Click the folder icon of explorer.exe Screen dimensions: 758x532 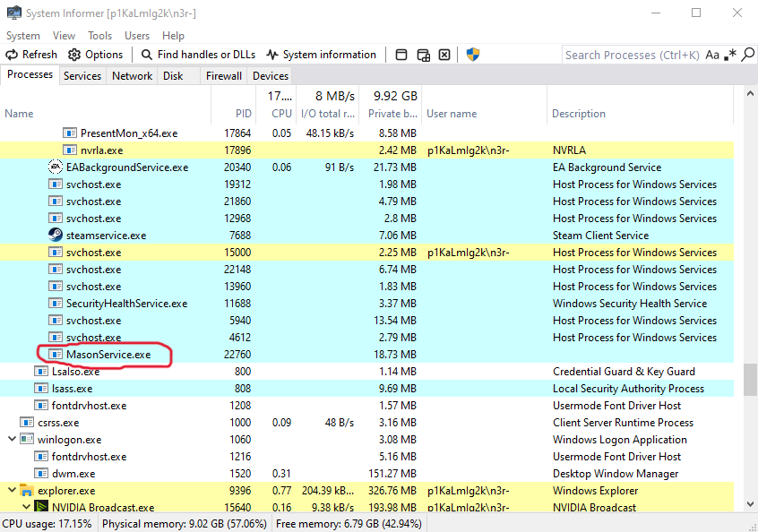click(27, 491)
